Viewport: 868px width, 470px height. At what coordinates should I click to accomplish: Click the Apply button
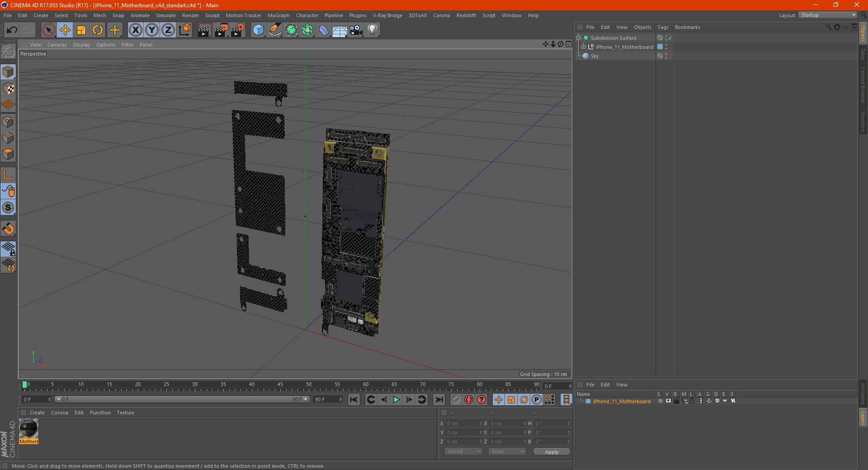[552, 452]
